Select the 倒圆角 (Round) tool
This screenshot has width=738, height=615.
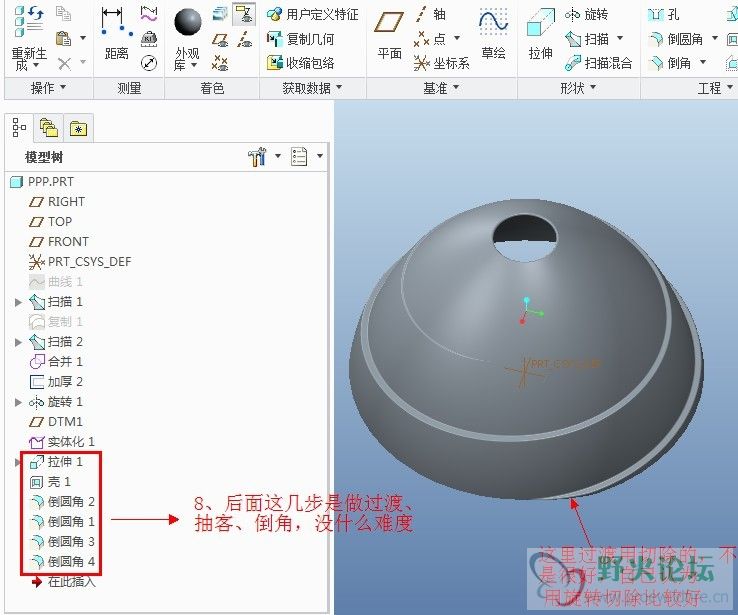click(676, 39)
